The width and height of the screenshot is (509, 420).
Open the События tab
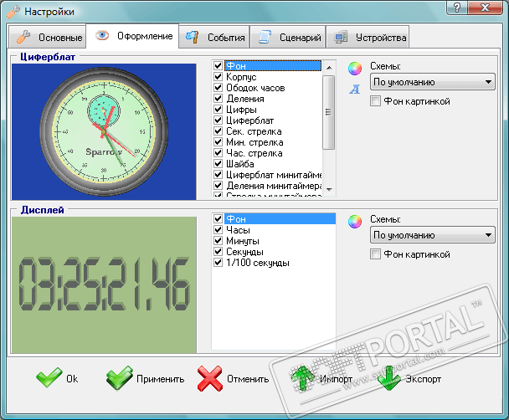pyautogui.click(x=214, y=37)
